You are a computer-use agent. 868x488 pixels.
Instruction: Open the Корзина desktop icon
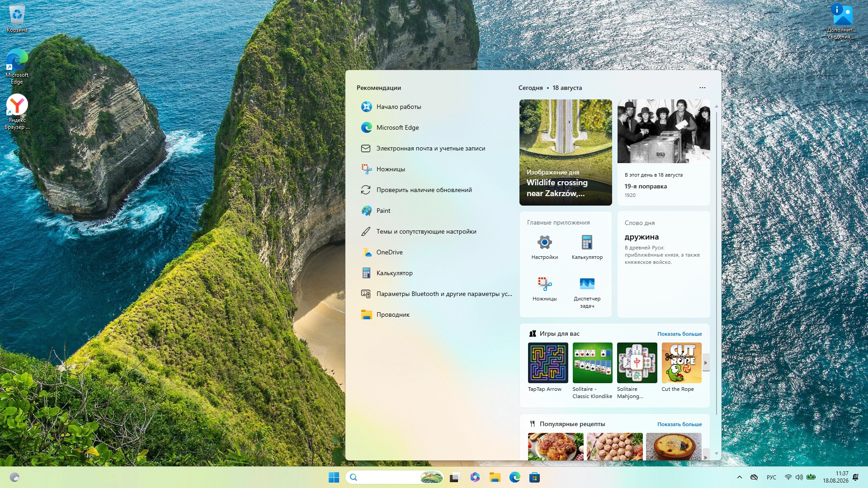17,19
